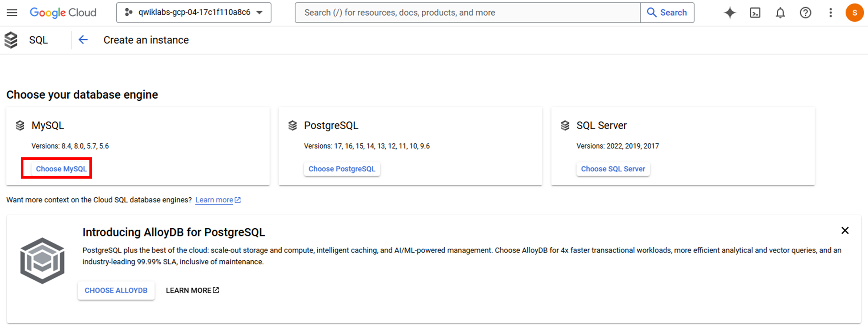868x329 pixels.
Task: Open the notifications bell
Action: coord(780,13)
